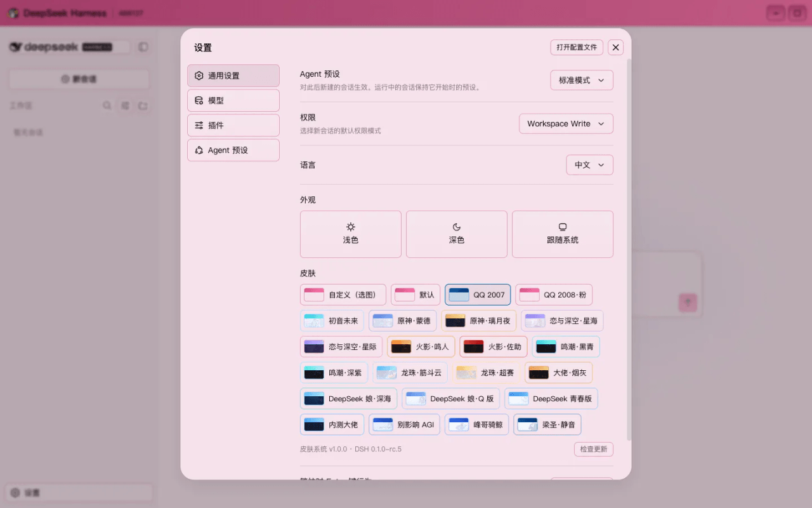Click app icon in DeepSeek Harness title bar
Screen dimensions: 812x508
coord(13,13)
